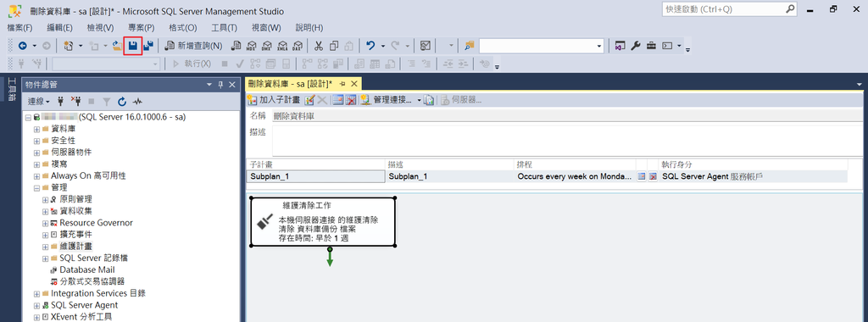Click the XMLA query toolbar icon
868x322 pixels.
point(283,46)
